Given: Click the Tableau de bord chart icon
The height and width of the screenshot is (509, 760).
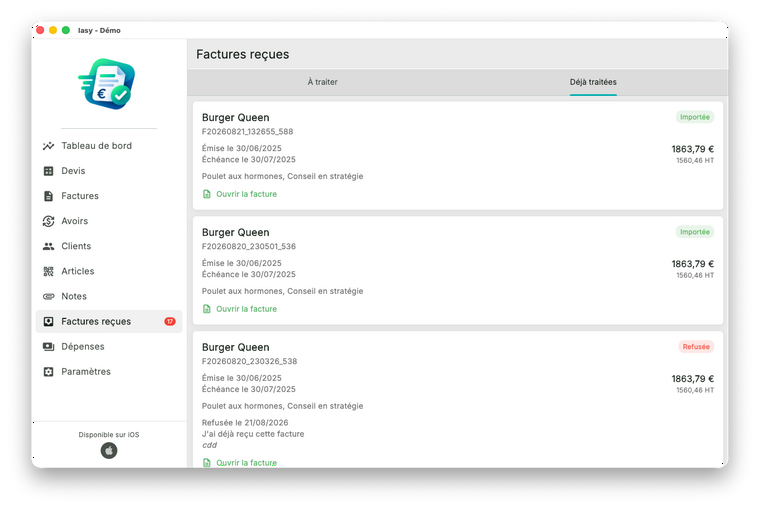Looking at the screenshot, I should pyautogui.click(x=48, y=146).
